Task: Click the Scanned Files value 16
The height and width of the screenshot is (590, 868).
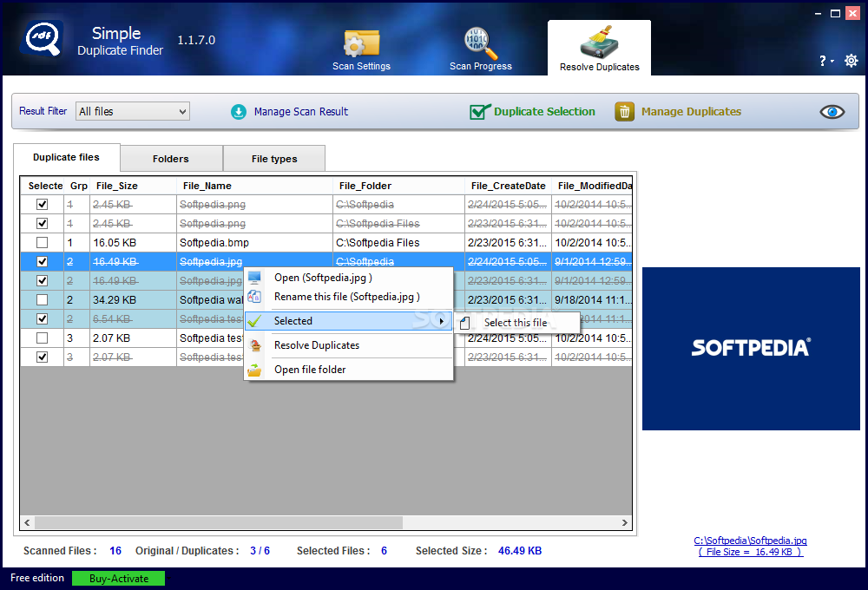Action: point(115,551)
